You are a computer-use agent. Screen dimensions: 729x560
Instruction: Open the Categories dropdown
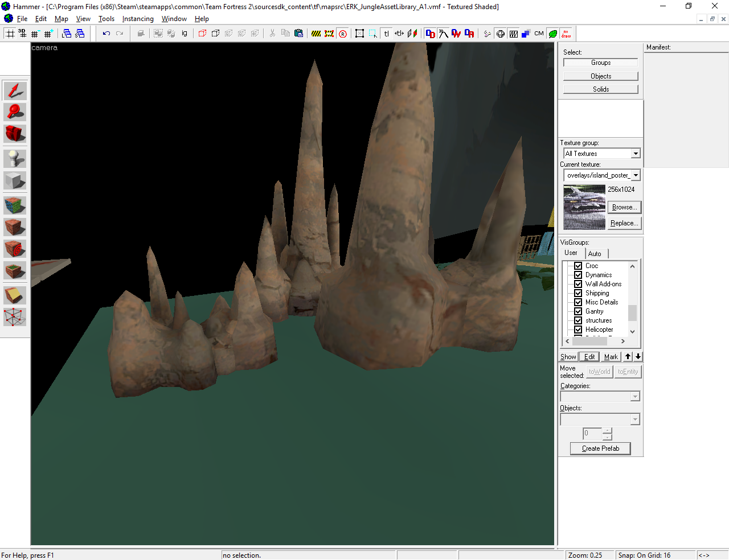(600, 396)
